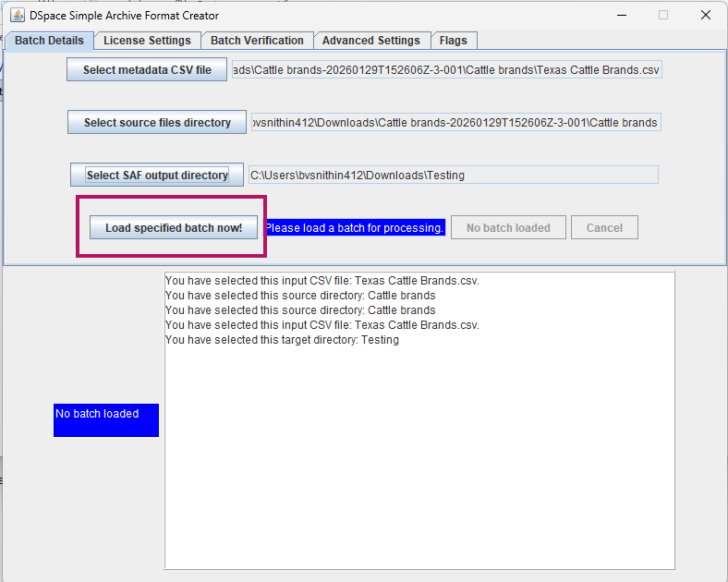The height and width of the screenshot is (582, 728).
Task: Switch to the Batch Details tab
Action: (49, 41)
